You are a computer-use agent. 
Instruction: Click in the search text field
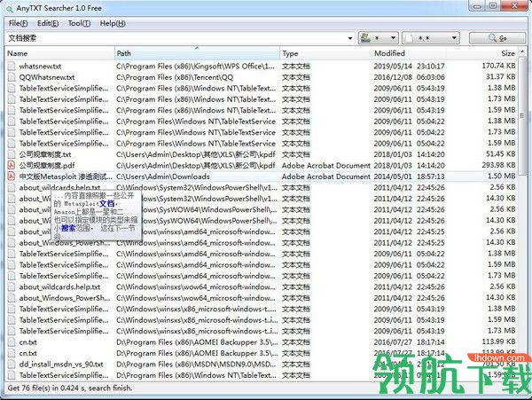tap(176, 38)
